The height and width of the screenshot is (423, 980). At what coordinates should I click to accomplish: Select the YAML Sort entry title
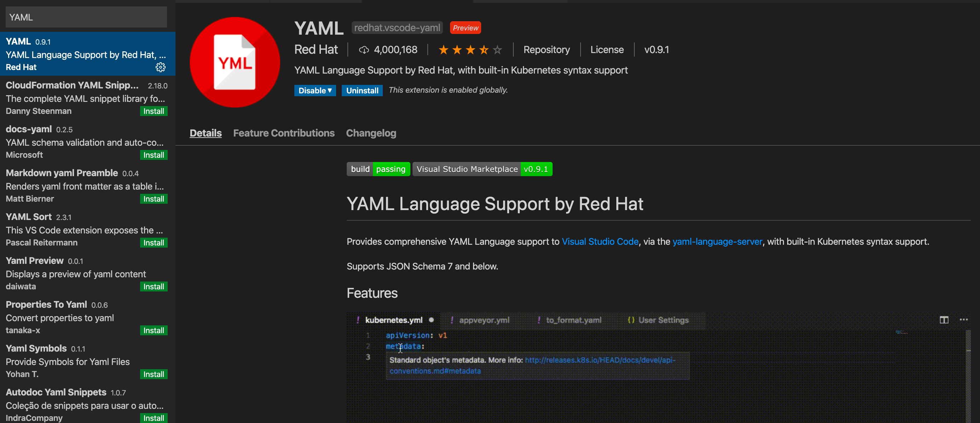pos(29,217)
